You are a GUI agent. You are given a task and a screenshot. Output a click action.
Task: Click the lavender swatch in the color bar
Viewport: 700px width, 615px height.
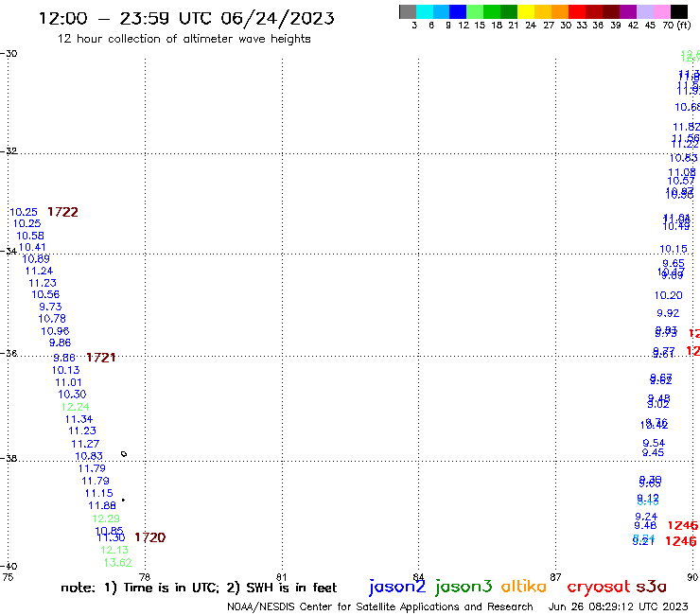point(644,11)
